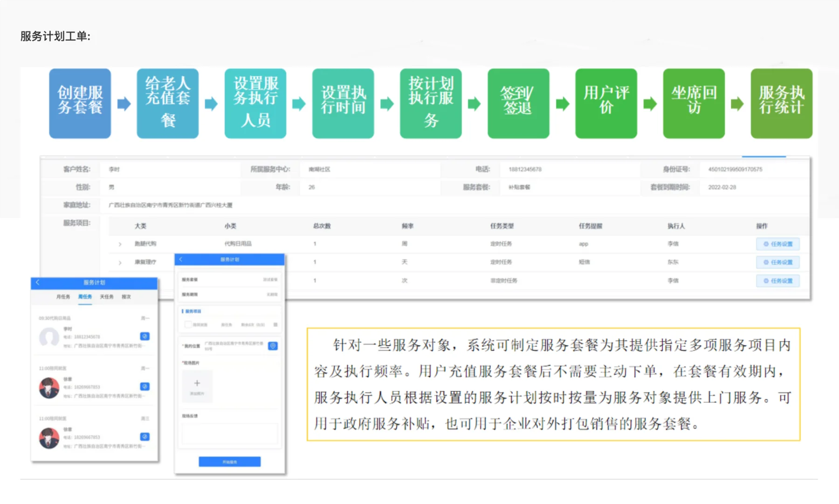Click avatar in second 11:00 task card
The height and width of the screenshot is (504, 839).
49,388
